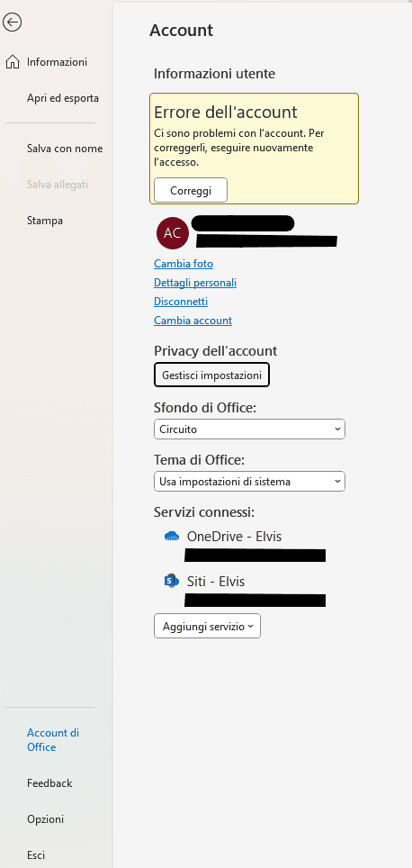Screen dimensions: 412x868
Task: Click the Gestisci impostazioni button
Action: pyautogui.click(x=211, y=375)
